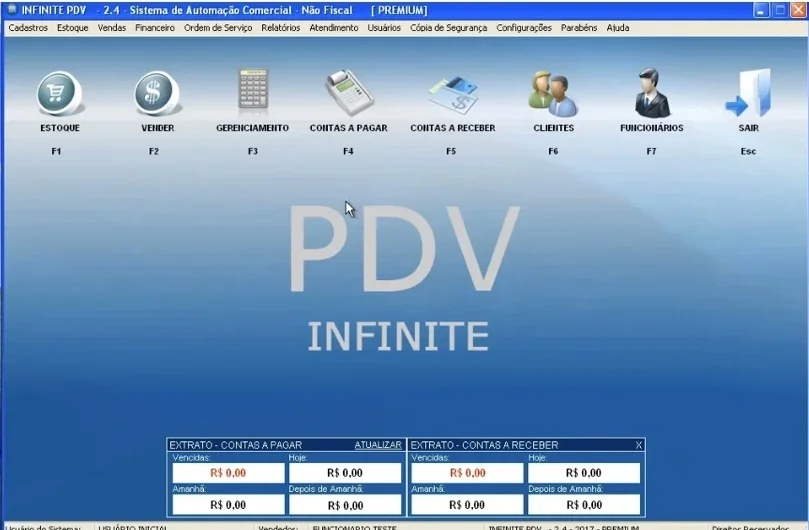Screen dimensions: 809x530
Task: Close the extrato panel with X
Action: [x=639, y=445]
